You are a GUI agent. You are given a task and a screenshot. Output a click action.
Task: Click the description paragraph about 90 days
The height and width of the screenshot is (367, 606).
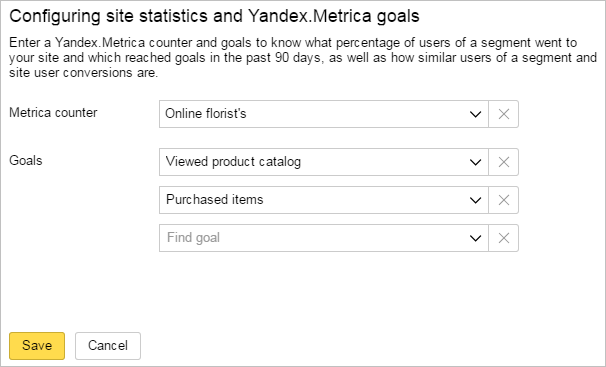click(303, 58)
